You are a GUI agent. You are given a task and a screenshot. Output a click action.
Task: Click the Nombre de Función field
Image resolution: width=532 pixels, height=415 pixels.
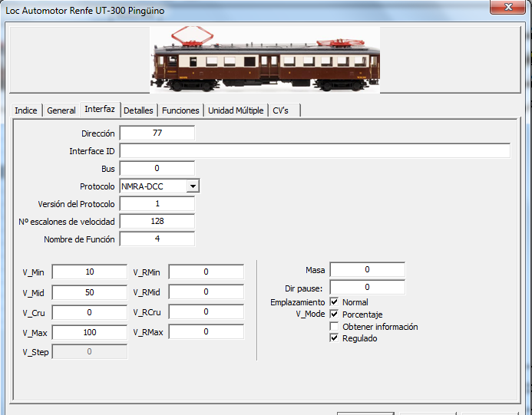point(157,239)
